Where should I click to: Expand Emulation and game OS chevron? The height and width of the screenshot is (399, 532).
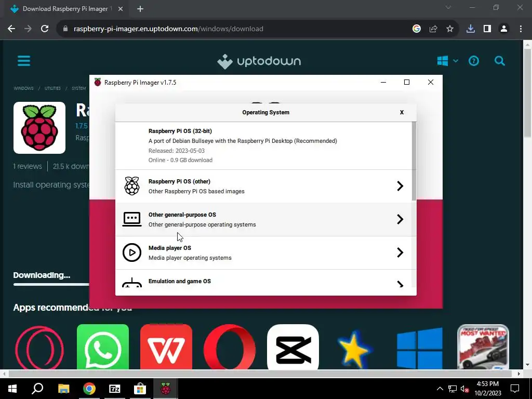tap(400, 284)
